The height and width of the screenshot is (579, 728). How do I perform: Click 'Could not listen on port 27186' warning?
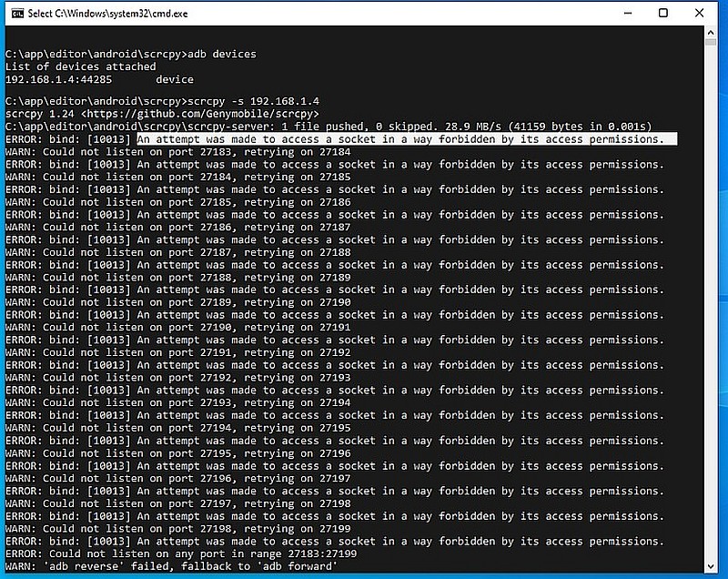[x=177, y=227]
